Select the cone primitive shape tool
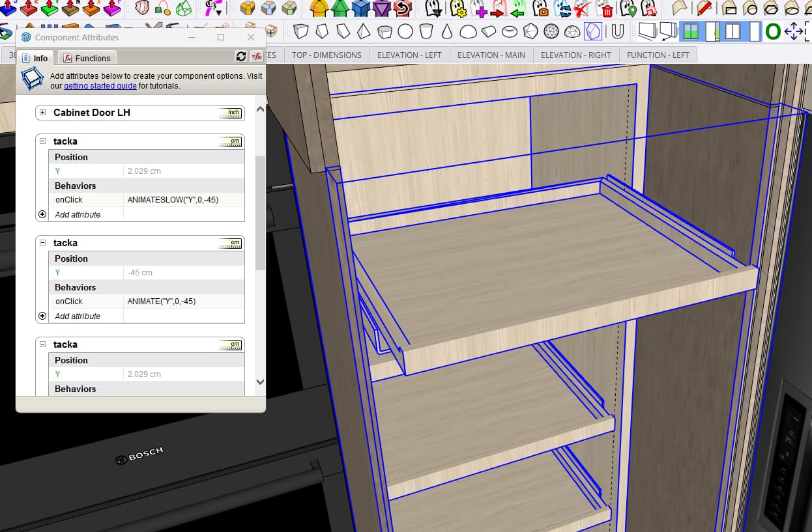 click(447, 31)
